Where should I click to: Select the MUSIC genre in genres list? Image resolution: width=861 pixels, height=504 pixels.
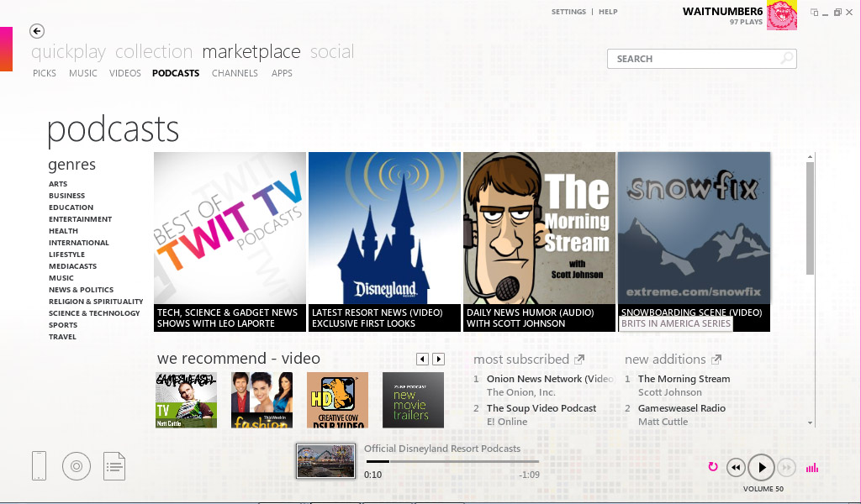click(x=61, y=278)
